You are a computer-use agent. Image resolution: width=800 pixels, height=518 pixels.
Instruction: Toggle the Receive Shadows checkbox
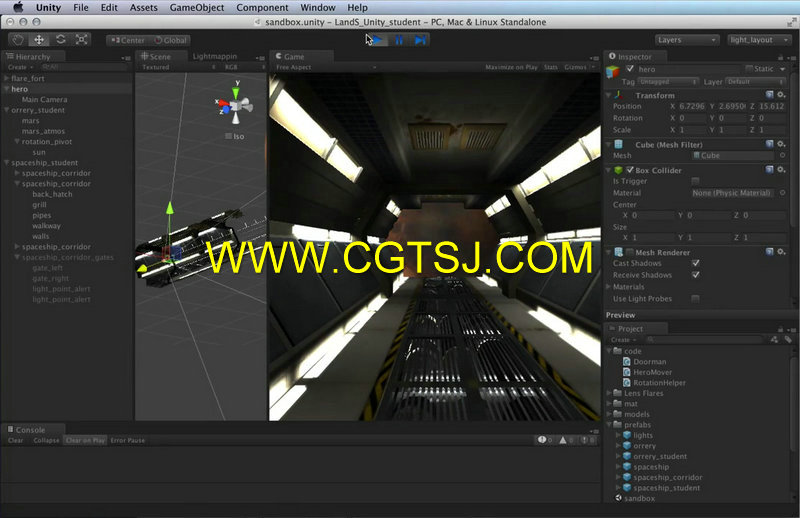(695, 275)
